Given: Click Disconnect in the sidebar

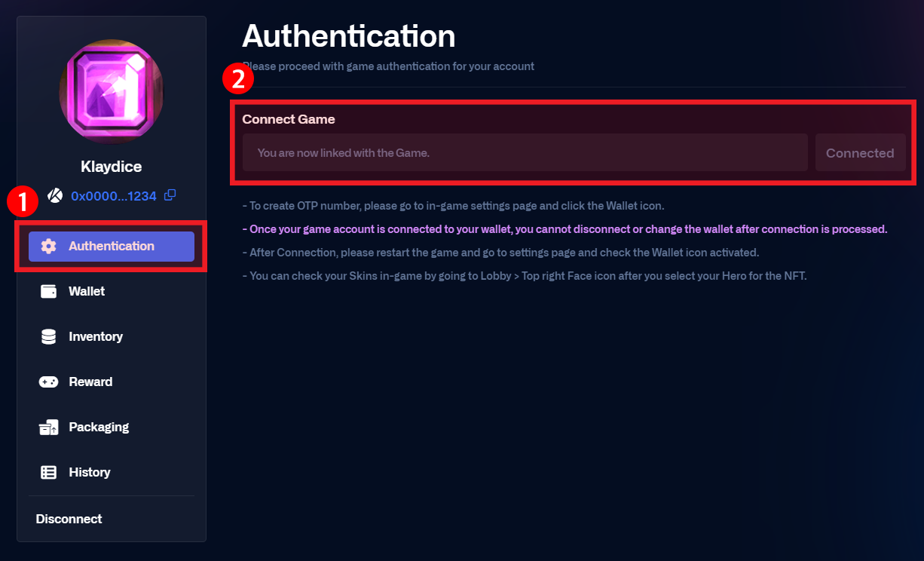Looking at the screenshot, I should point(69,519).
